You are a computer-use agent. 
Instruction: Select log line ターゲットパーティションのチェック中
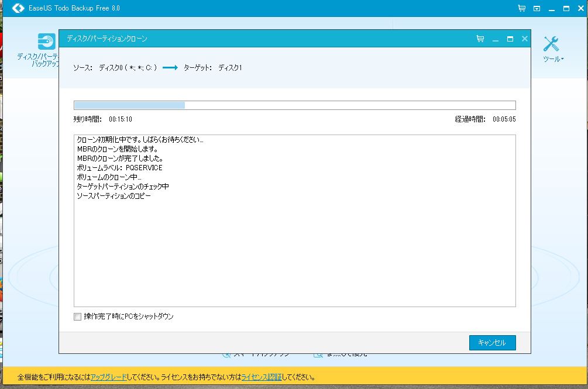click(x=123, y=187)
